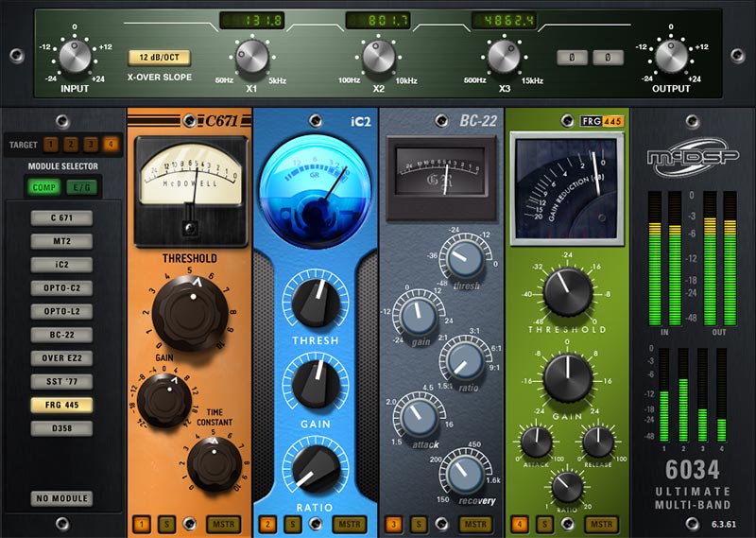Choose the MT2 module
Image resolution: width=756 pixels, height=538 pixels.
click(61, 241)
